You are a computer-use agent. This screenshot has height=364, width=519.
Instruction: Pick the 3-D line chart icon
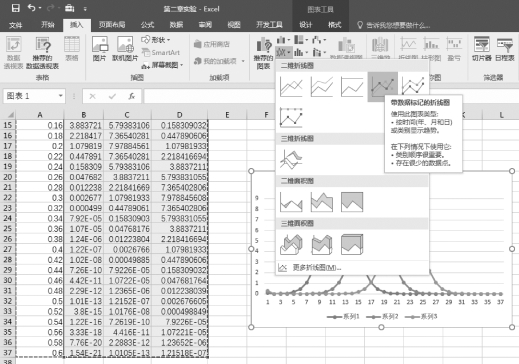[x=291, y=159]
